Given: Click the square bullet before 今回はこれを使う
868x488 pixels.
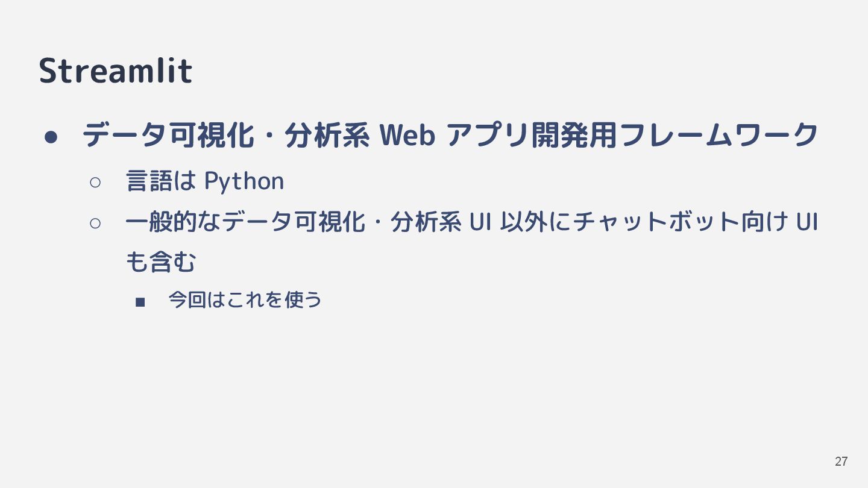Looking at the screenshot, I should click(140, 302).
